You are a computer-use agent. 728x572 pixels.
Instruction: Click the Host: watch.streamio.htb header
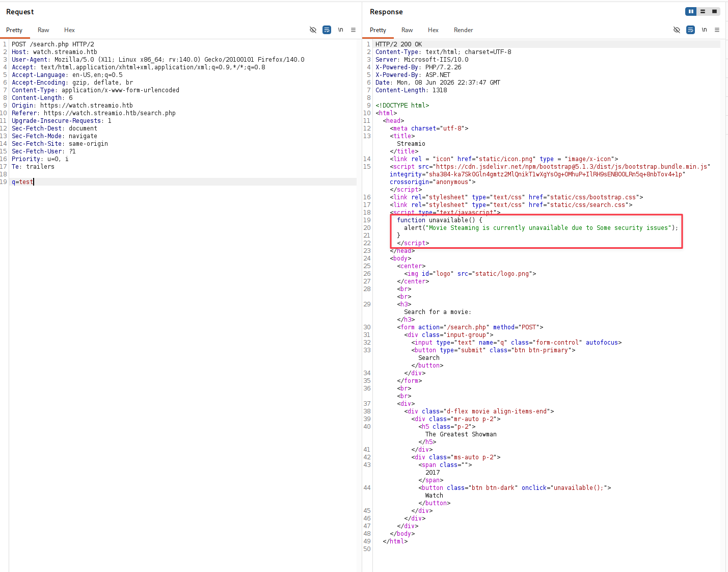55,52
